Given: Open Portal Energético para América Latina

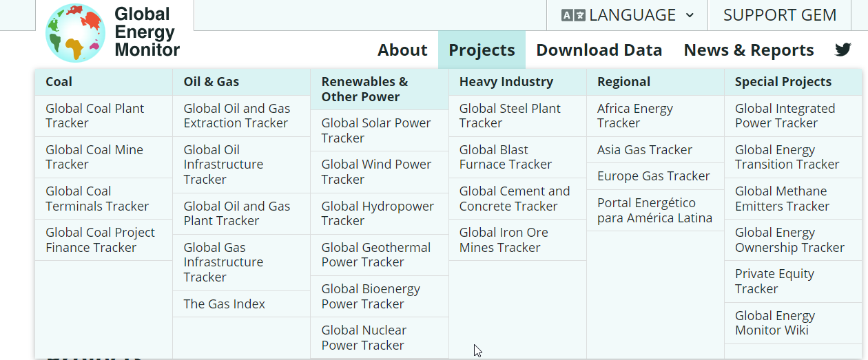Looking at the screenshot, I should 654,210.
